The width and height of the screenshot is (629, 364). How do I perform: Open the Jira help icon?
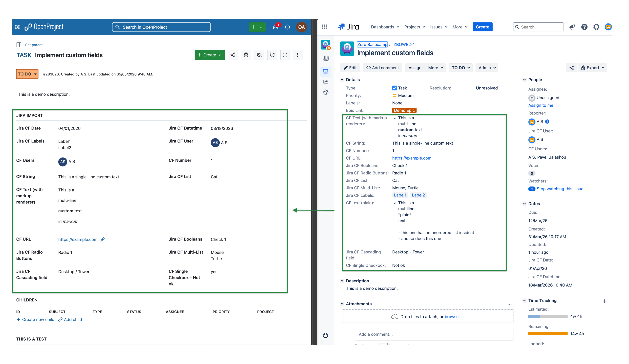click(584, 27)
